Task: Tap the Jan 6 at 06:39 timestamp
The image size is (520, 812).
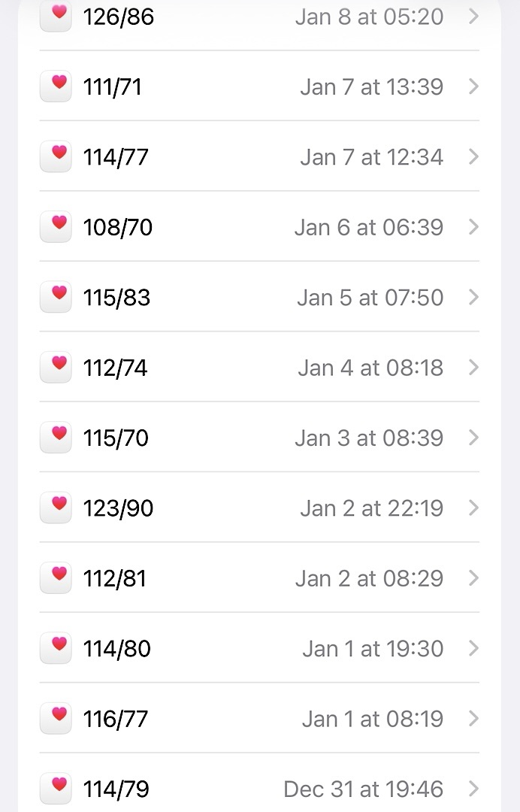Action: point(368,227)
